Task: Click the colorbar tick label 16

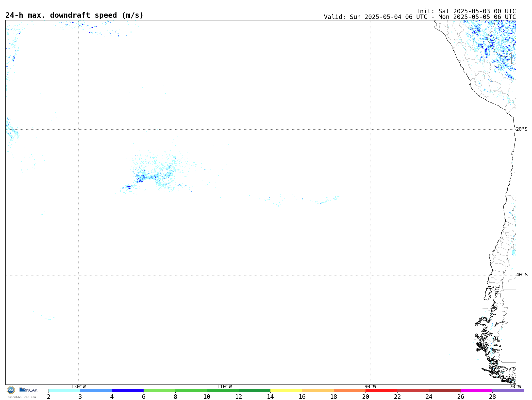Action: click(302, 397)
